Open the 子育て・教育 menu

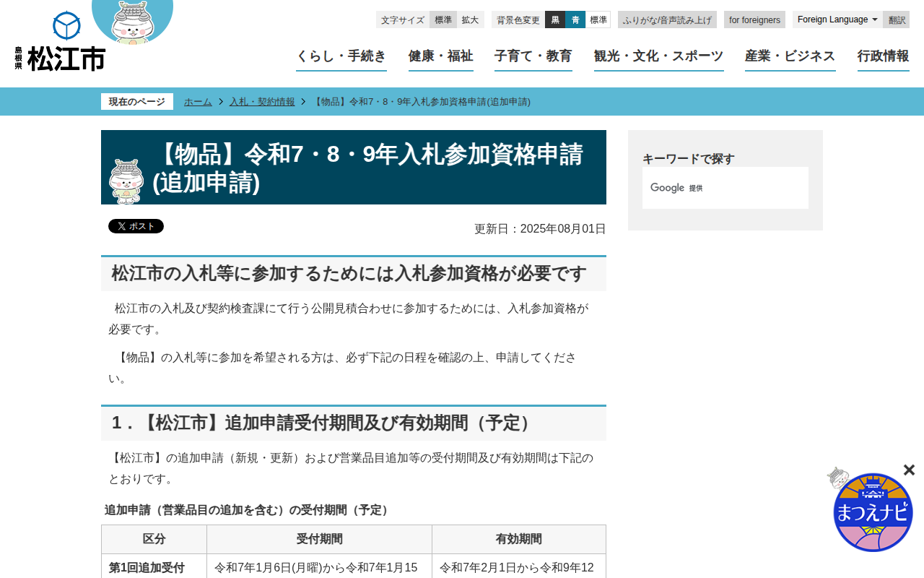533,57
